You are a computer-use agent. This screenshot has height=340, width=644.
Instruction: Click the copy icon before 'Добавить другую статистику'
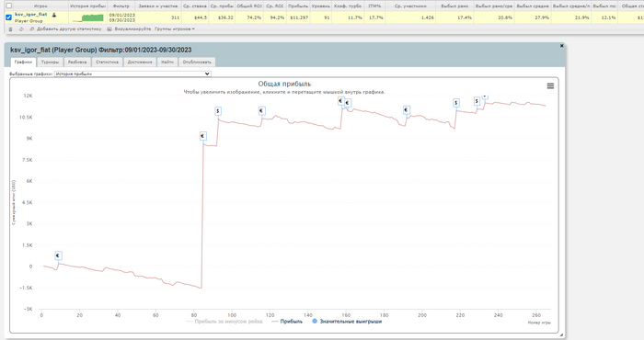tap(32, 29)
